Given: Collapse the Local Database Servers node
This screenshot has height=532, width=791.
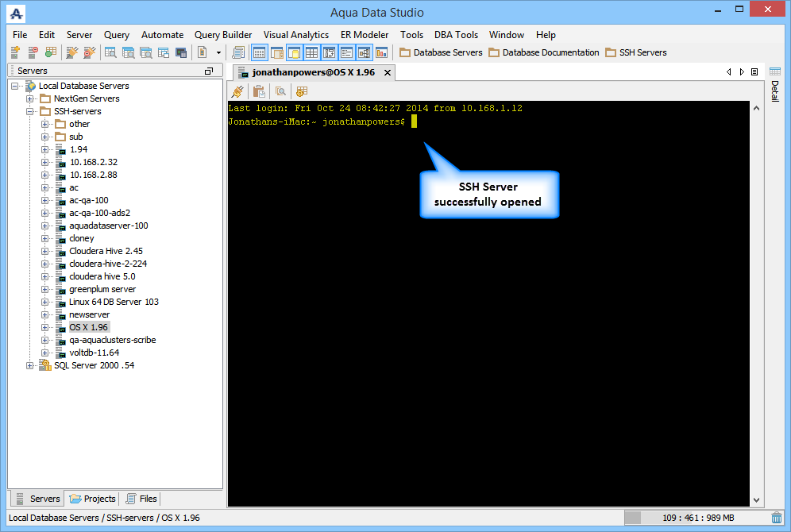Looking at the screenshot, I should pyautogui.click(x=14, y=87).
